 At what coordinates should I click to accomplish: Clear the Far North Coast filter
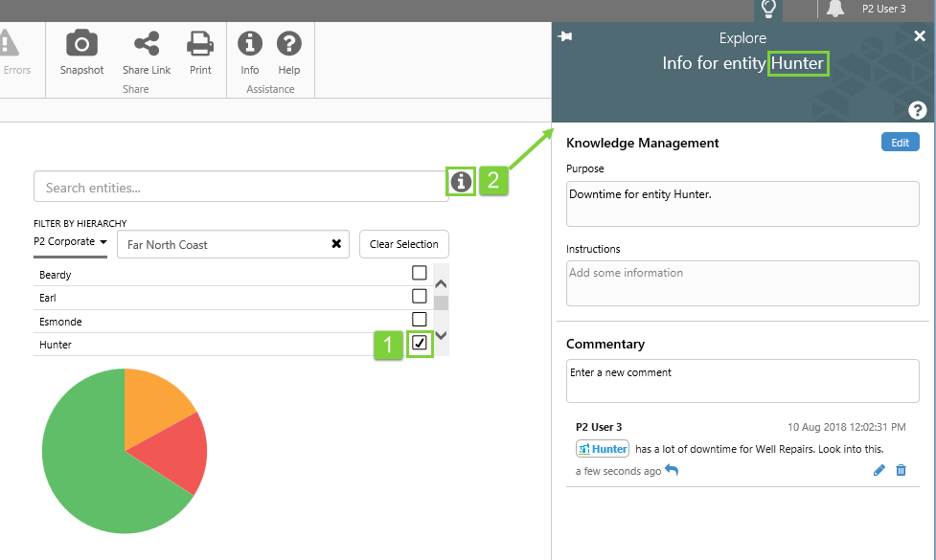point(336,244)
